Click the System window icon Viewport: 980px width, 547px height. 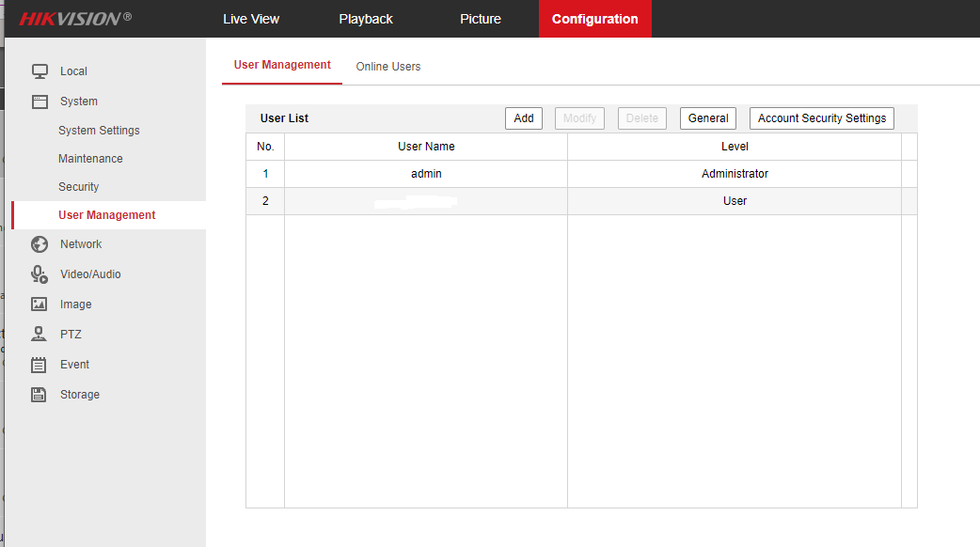tap(40, 102)
